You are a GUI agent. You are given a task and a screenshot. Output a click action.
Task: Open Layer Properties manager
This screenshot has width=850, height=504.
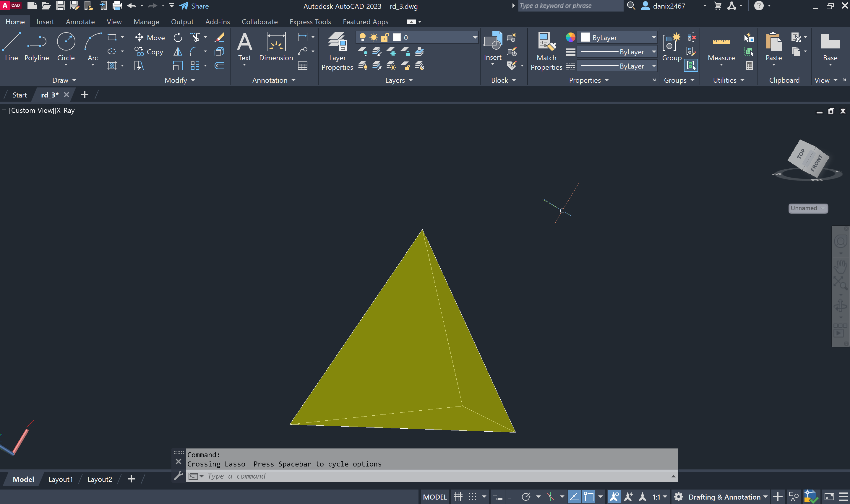coord(337,51)
